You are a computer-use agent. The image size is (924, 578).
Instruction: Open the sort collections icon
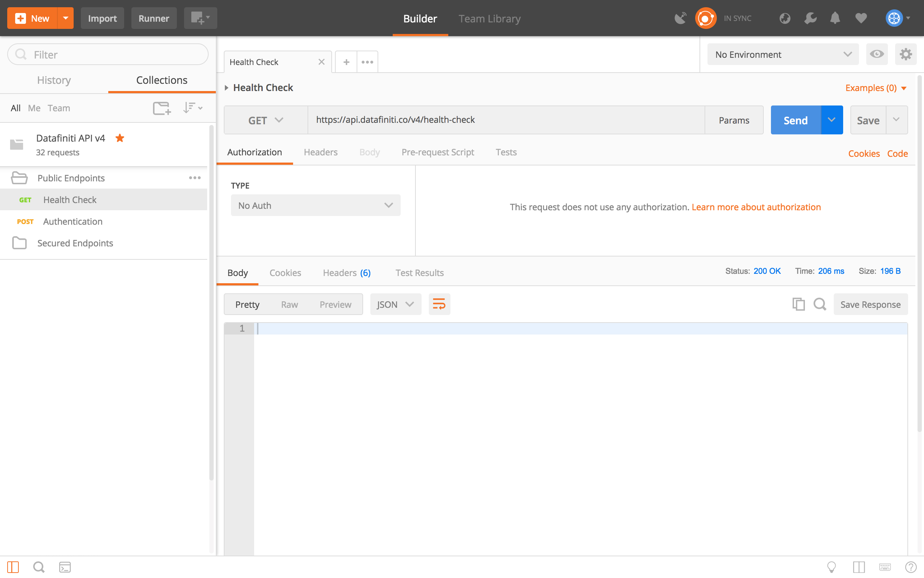[192, 108]
